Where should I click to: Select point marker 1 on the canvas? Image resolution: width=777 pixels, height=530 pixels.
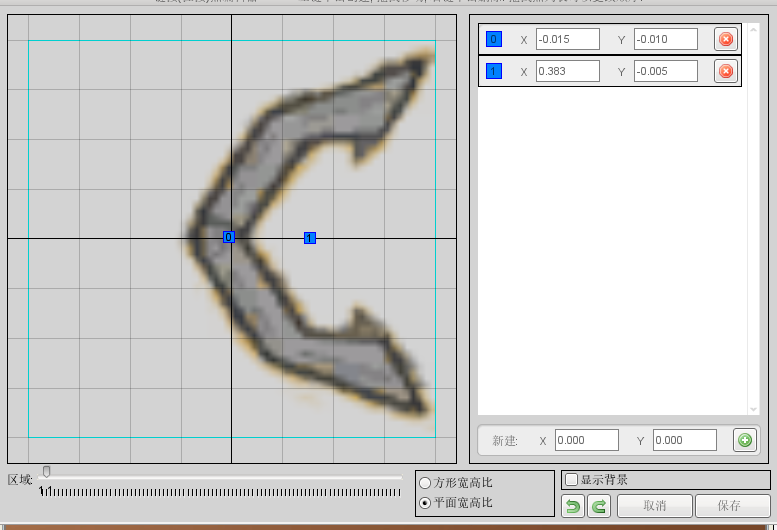tap(310, 238)
